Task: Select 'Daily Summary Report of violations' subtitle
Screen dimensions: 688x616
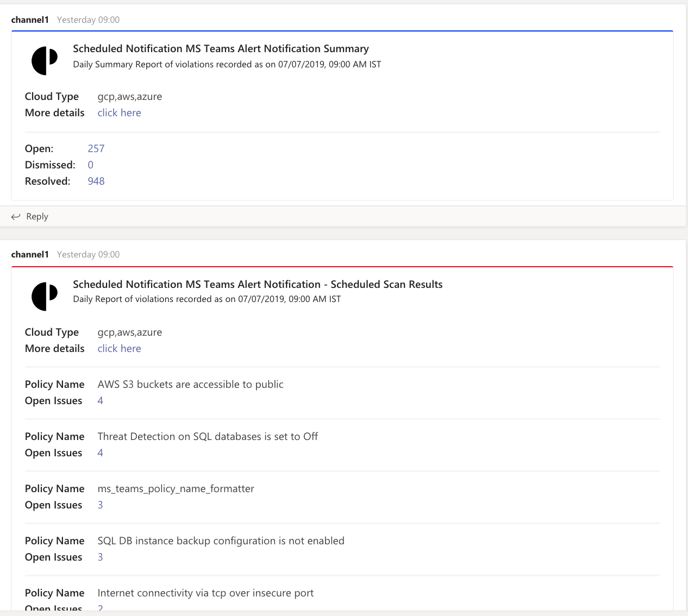Action: pyautogui.click(x=227, y=64)
